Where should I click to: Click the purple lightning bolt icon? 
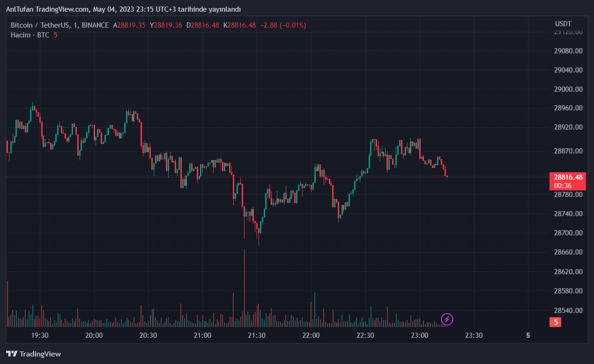447,320
